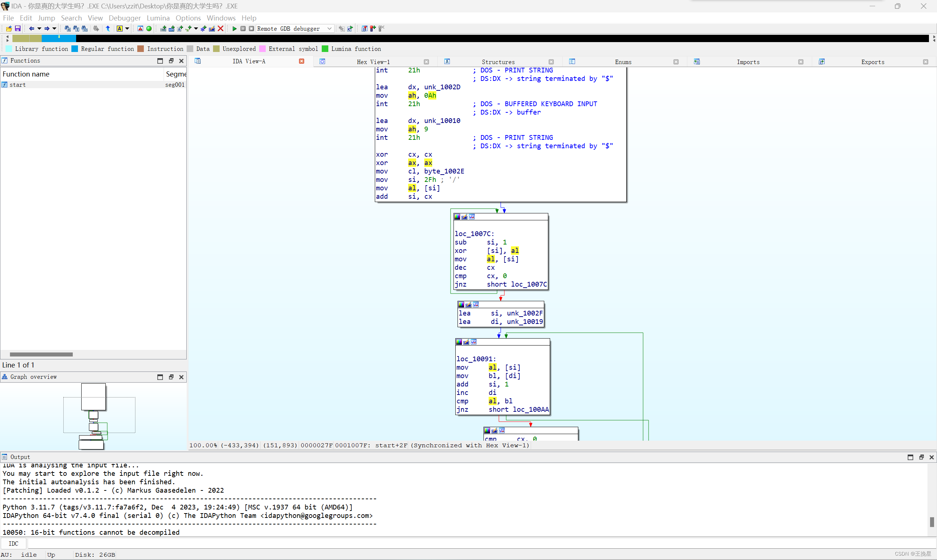Open the Remote GDB debugger selector
937x560 pixels.
295,29
